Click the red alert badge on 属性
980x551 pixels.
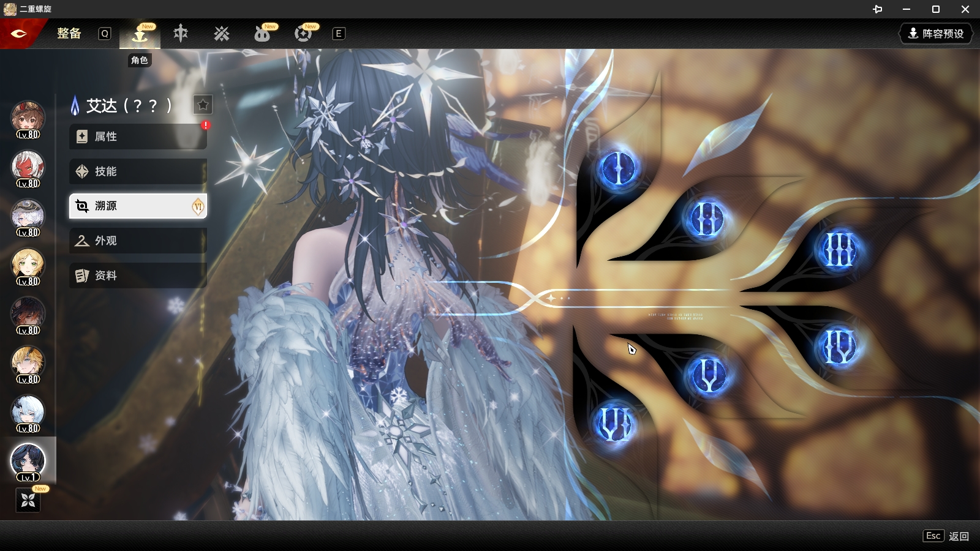click(x=206, y=125)
